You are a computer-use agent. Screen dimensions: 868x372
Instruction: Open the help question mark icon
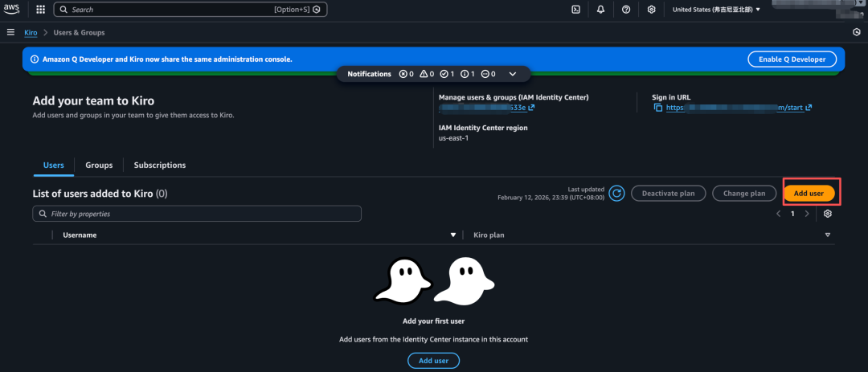[626, 10]
